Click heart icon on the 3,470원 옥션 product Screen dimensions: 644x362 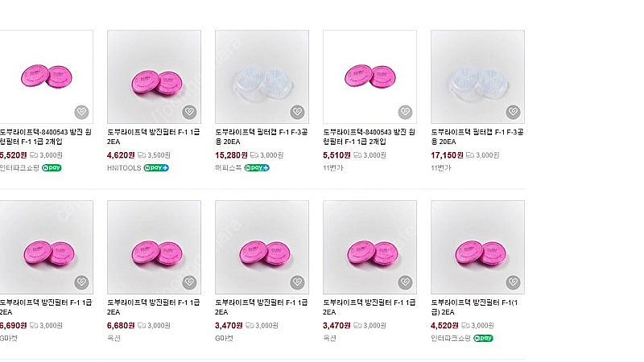[405, 282]
